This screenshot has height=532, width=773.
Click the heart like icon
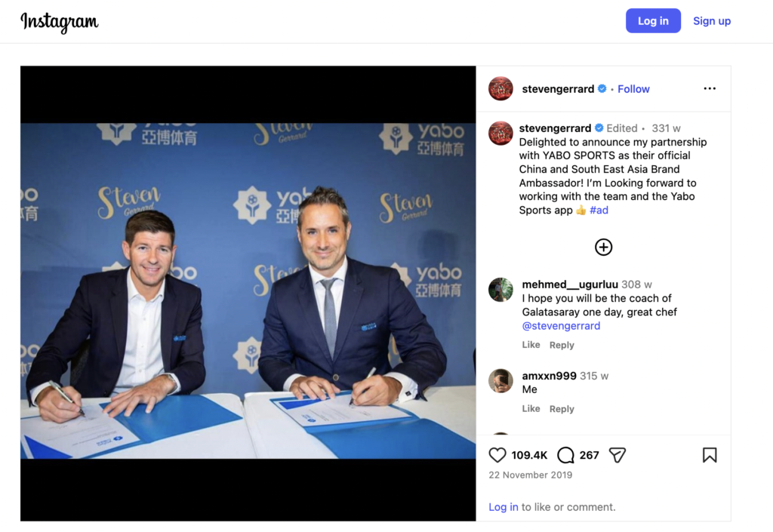497,455
